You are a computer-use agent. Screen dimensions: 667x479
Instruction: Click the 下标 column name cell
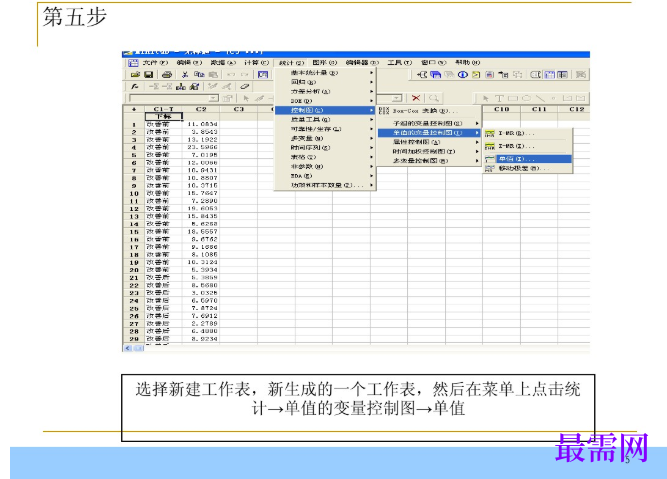pyautogui.click(x=163, y=117)
